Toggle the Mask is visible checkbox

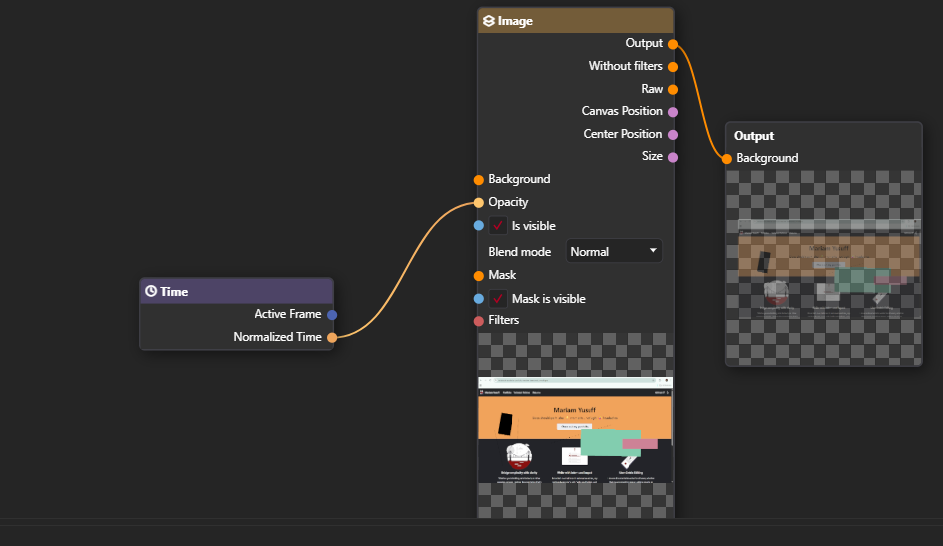(498, 299)
